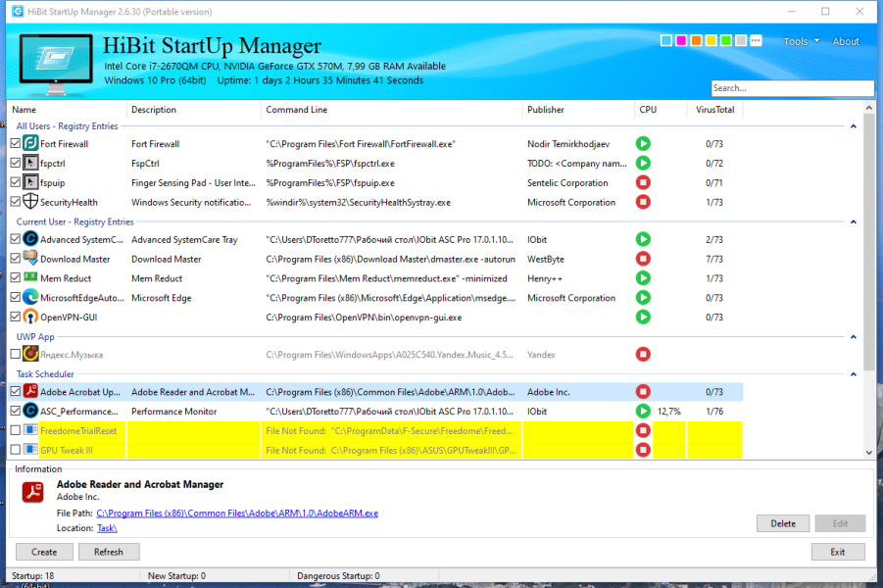
Task: Uncheck the Fort Firewall startup checkbox
Action: coord(16,144)
